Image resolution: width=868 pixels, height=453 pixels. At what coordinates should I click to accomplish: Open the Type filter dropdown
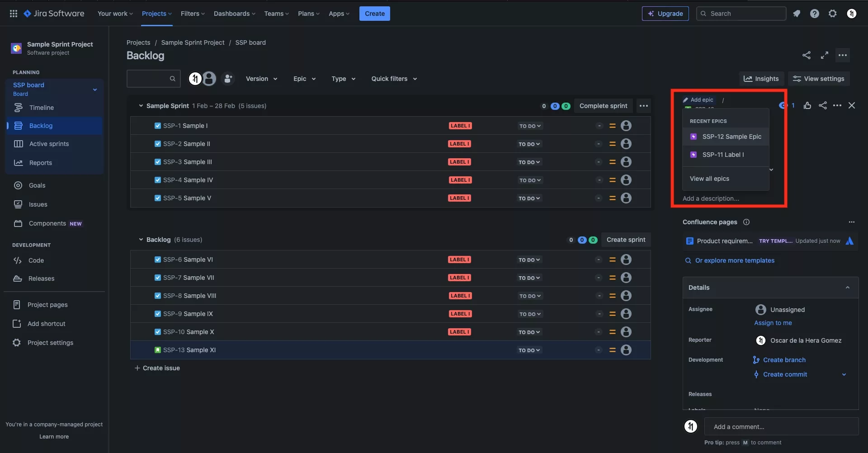click(x=343, y=79)
